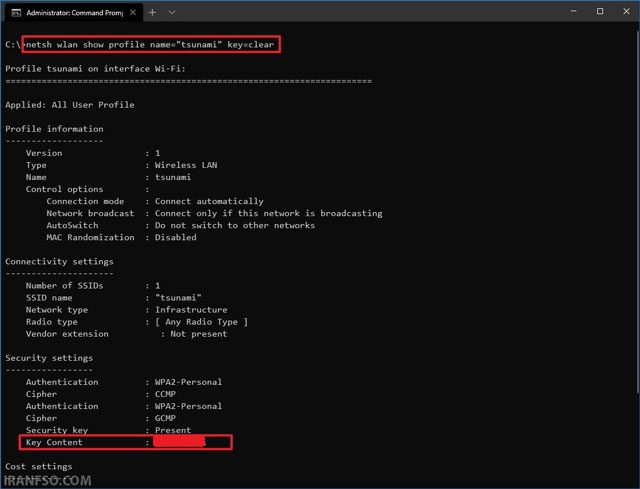
Task: Click the 'Number of SSIDs' label
Action: (64, 285)
